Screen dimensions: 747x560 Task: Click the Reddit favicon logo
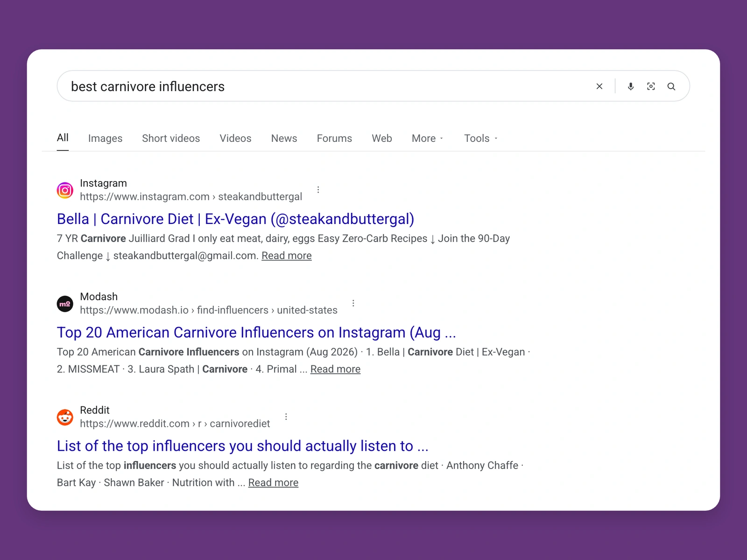point(65,417)
